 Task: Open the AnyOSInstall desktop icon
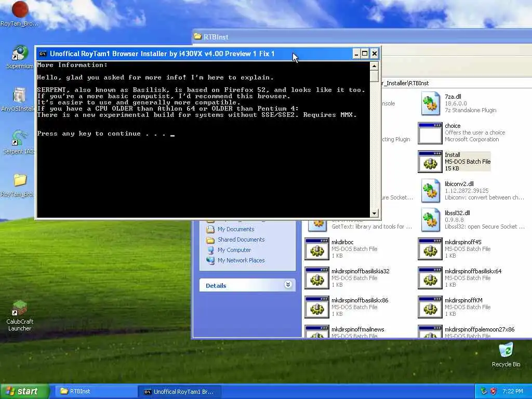20,96
